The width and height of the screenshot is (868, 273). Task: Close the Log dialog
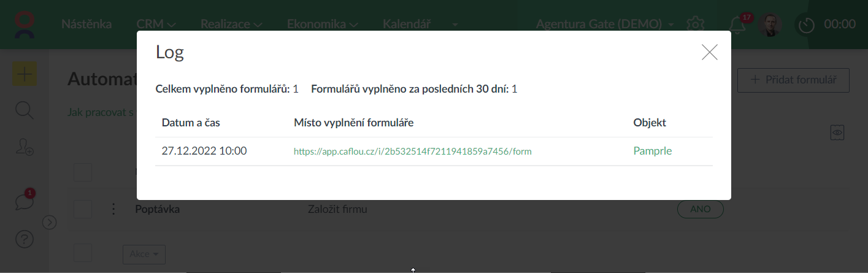tap(709, 52)
